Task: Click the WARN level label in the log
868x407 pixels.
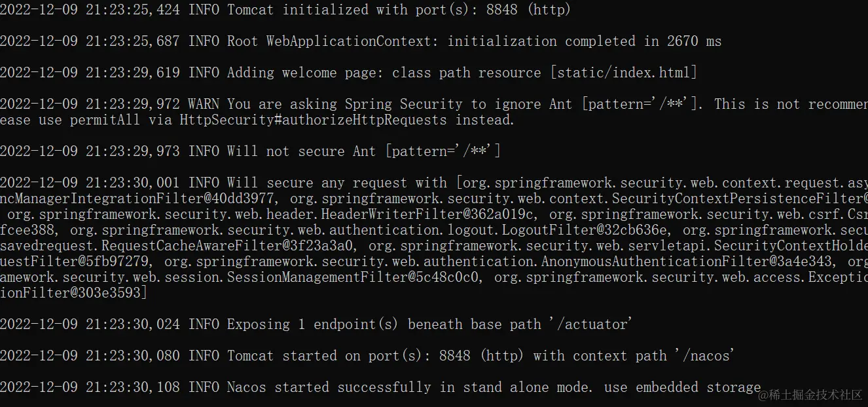Action: [x=203, y=104]
